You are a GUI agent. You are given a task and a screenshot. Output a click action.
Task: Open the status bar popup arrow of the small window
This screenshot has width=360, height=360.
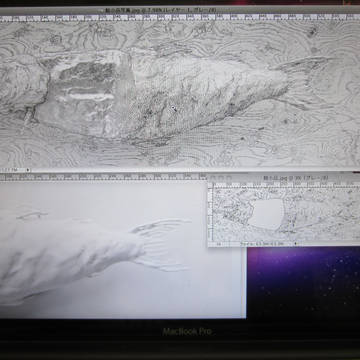click(296, 244)
